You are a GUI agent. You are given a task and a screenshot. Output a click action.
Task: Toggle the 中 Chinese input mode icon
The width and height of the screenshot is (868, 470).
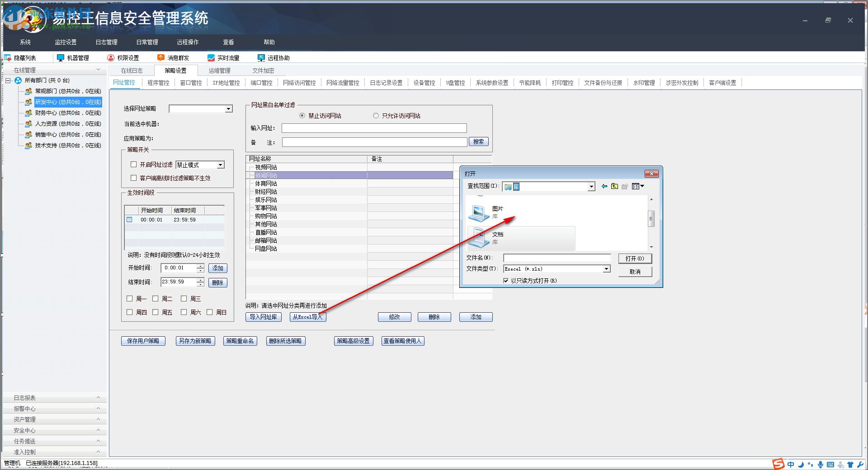(791, 465)
